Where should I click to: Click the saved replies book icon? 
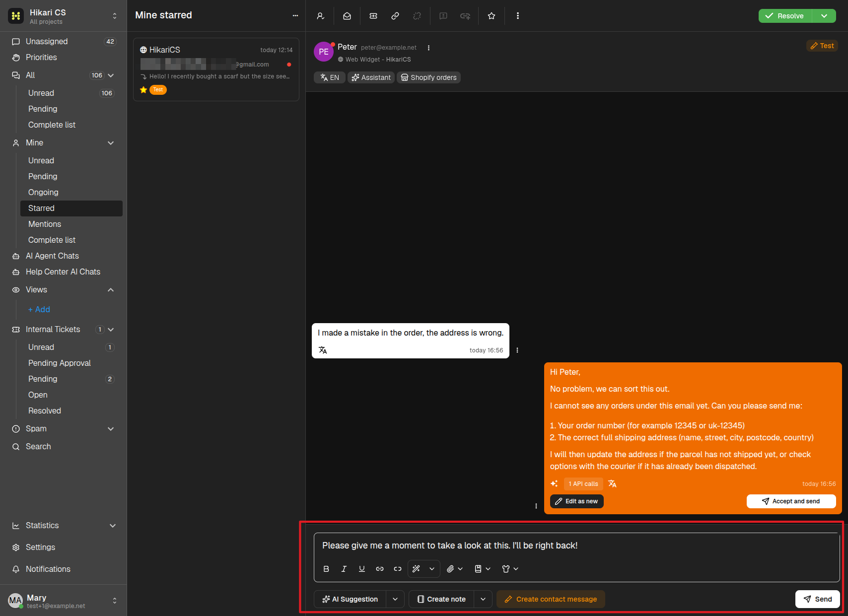478,569
